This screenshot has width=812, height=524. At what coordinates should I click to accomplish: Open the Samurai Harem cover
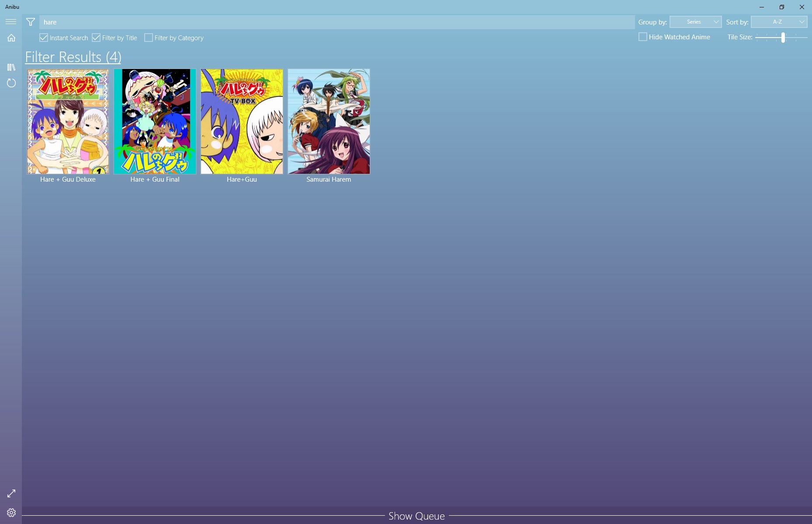click(x=329, y=121)
